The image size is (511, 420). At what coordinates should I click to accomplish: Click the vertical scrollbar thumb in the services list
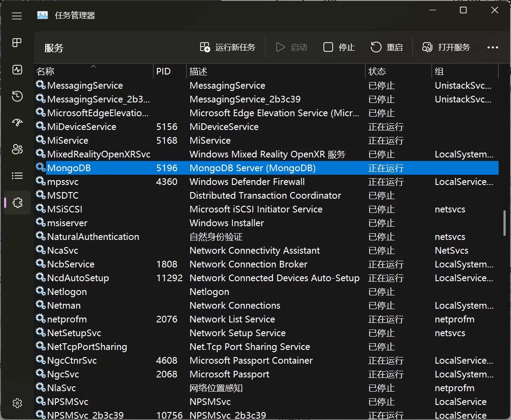(x=504, y=223)
